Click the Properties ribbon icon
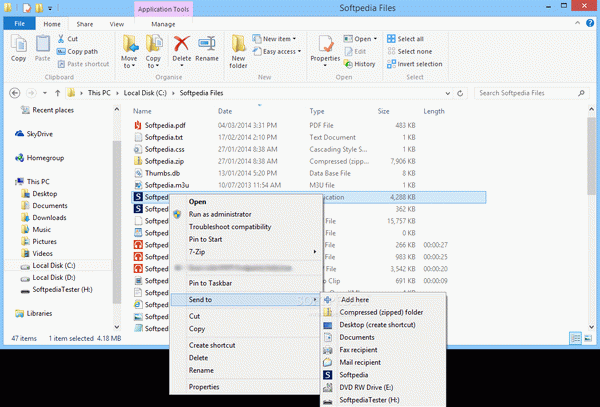 click(325, 44)
